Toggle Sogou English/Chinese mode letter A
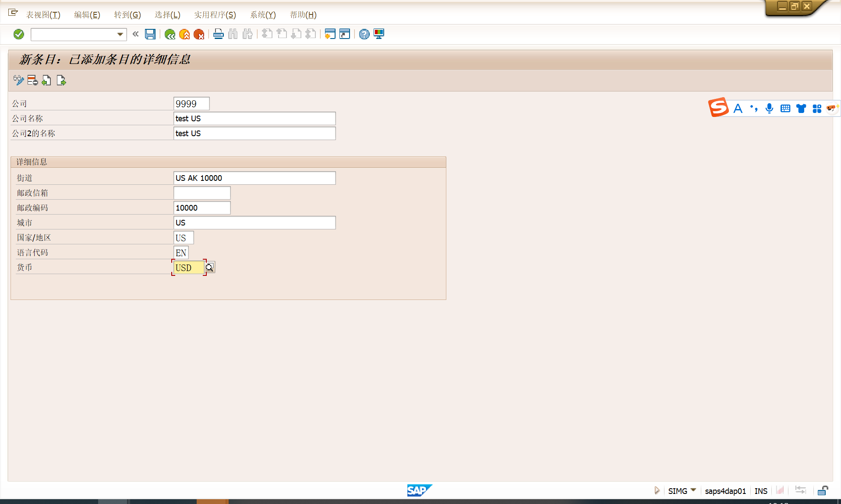The width and height of the screenshot is (841, 504). (x=738, y=108)
